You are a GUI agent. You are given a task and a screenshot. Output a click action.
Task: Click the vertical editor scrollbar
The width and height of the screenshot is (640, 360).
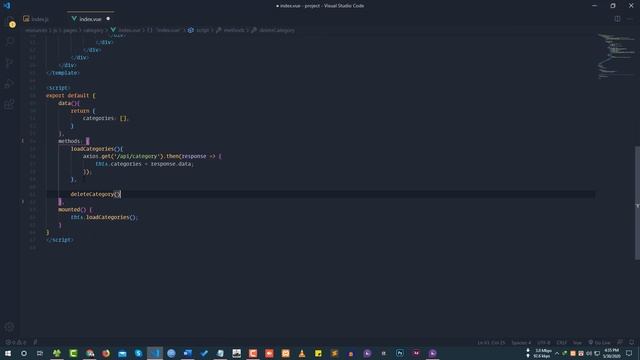[x=637, y=202]
